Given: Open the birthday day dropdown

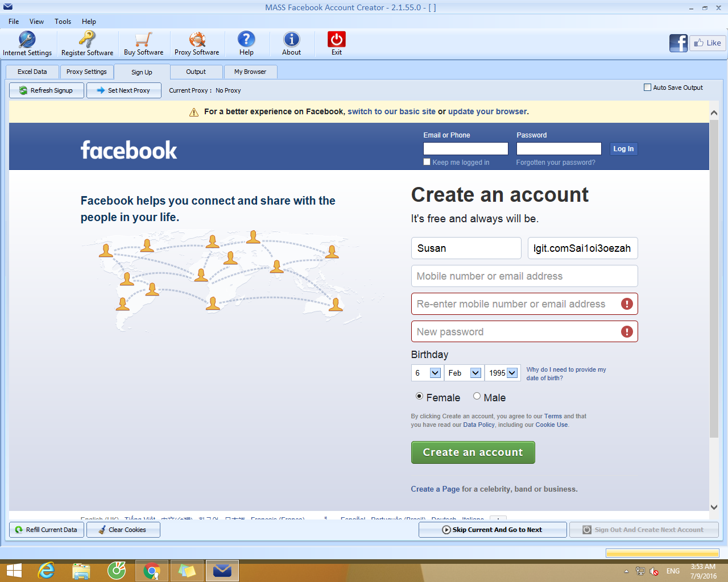Looking at the screenshot, I should (427, 373).
